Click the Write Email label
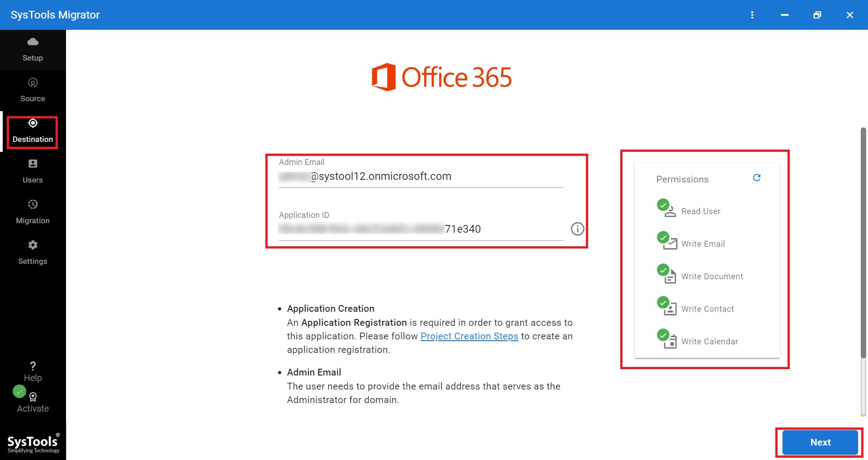 click(x=703, y=244)
